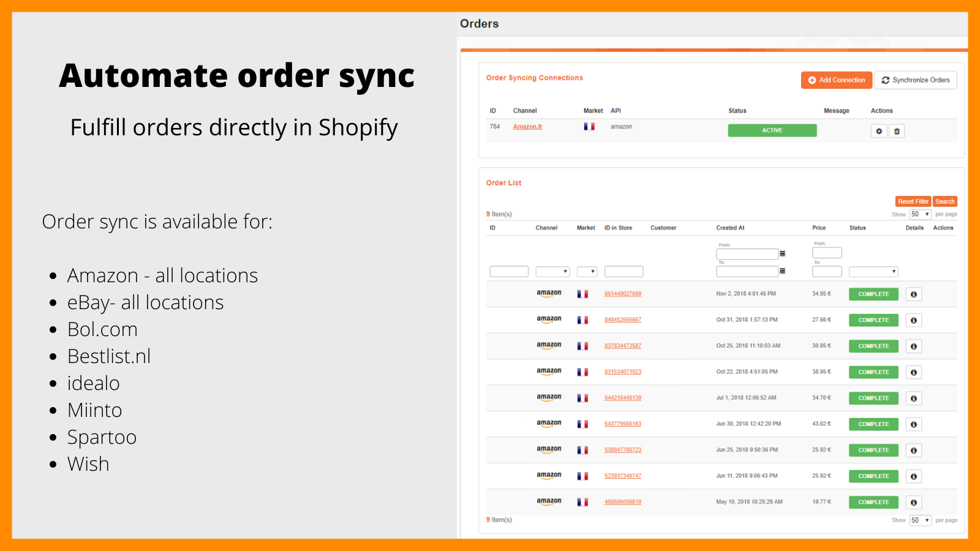Reset the order list filter

pos(913,201)
